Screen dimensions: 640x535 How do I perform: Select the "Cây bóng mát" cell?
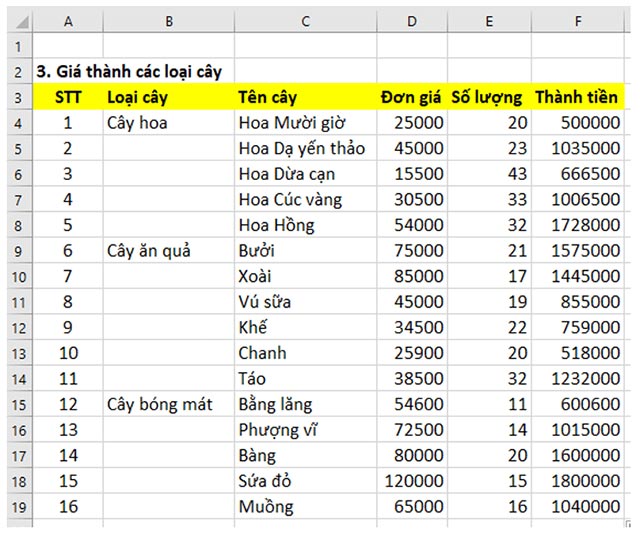click(x=159, y=404)
